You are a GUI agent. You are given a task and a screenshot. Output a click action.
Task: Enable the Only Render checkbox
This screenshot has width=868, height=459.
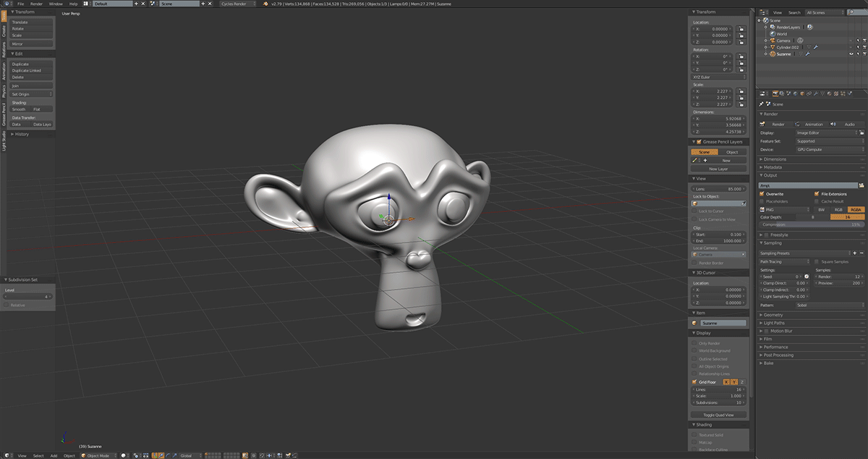tap(694, 343)
